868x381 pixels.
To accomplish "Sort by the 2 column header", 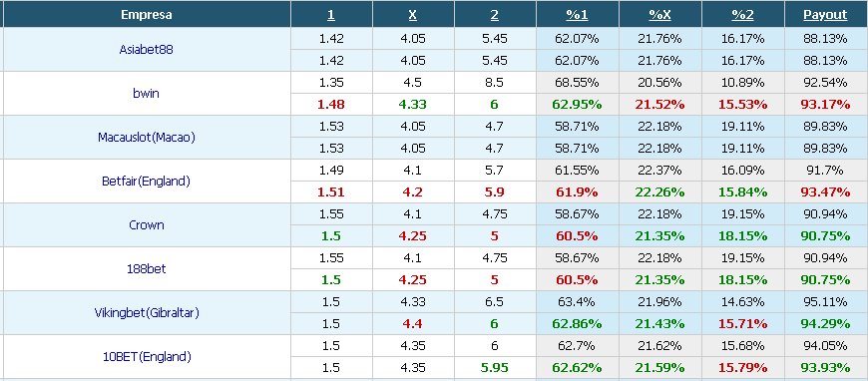I will (x=494, y=15).
